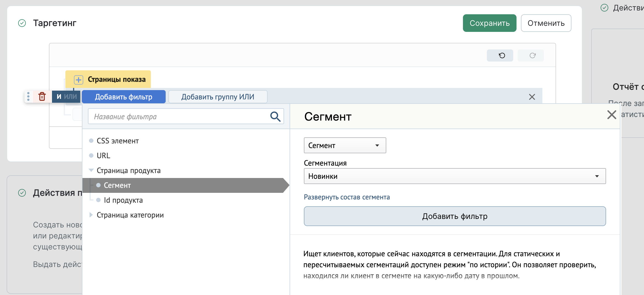This screenshot has height=295, width=644.
Task: Click the redo arrow icon
Action: coord(532,55)
